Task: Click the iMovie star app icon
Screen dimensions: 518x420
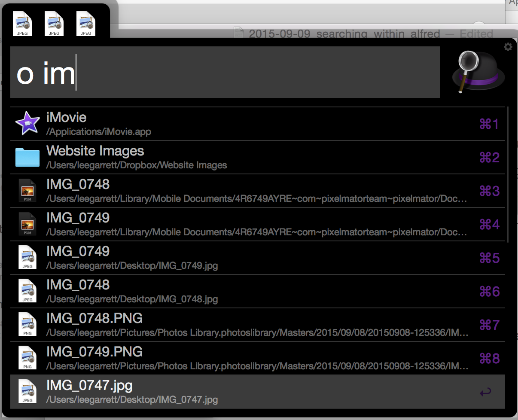Action: (x=27, y=124)
